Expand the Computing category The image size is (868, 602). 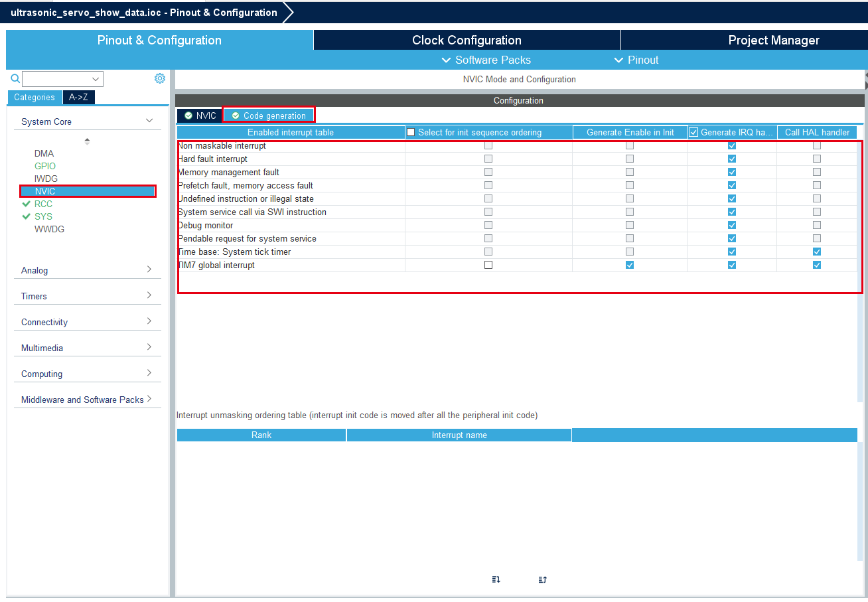[x=149, y=373]
